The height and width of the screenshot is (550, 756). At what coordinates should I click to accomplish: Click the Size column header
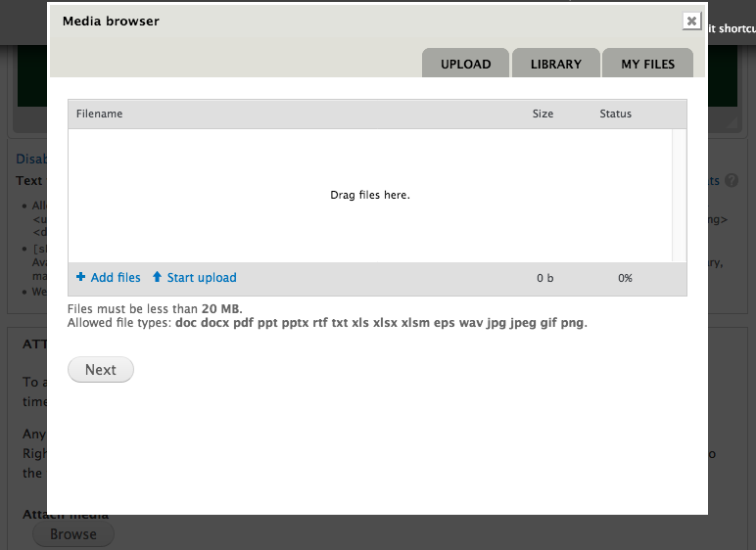click(x=543, y=114)
